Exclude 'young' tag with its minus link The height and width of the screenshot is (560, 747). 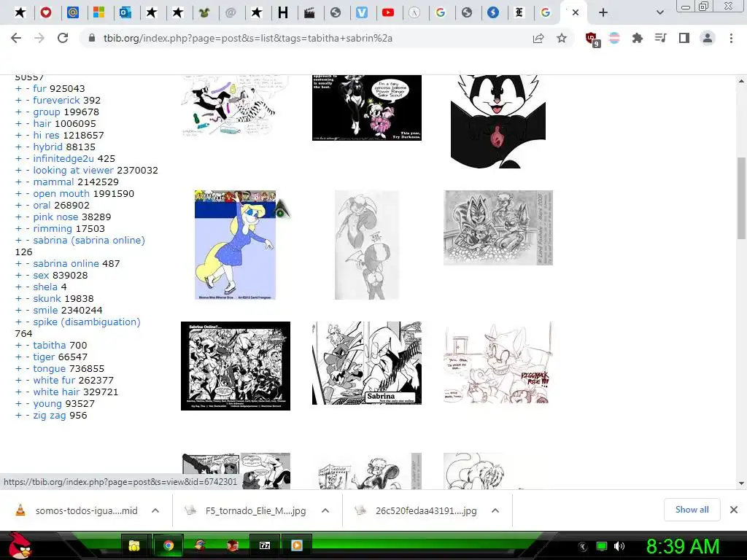pos(28,404)
